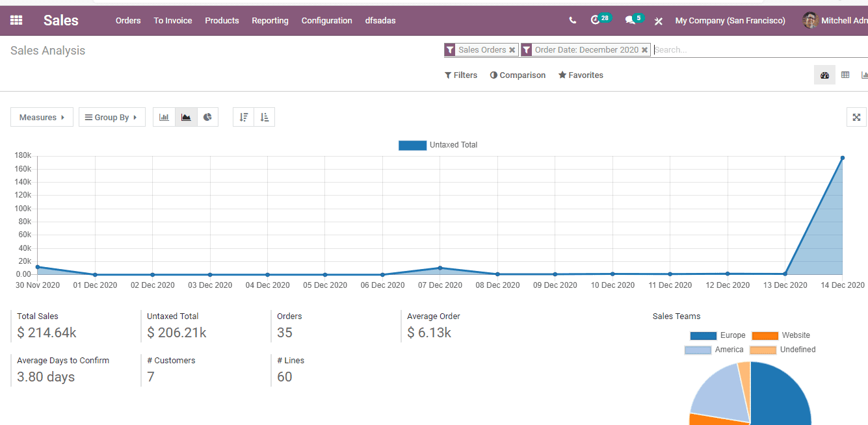
Task: Expand the Favorites menu
Action: tap(581, 75)
